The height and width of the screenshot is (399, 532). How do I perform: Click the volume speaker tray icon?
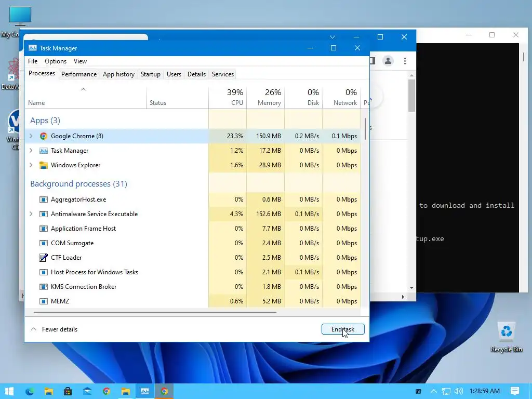pyautogui.click(x=458, y=391)
